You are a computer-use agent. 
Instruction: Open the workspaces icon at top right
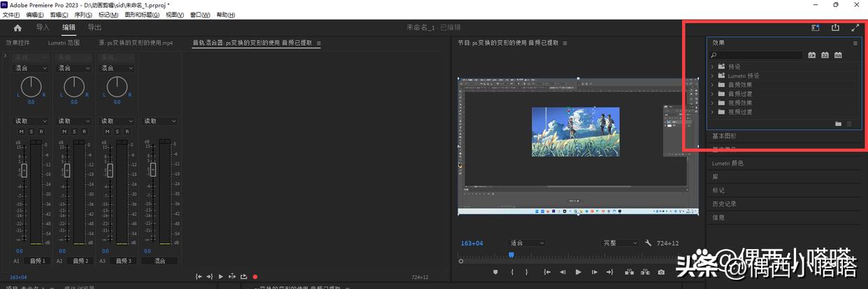[x=815, y=28]
